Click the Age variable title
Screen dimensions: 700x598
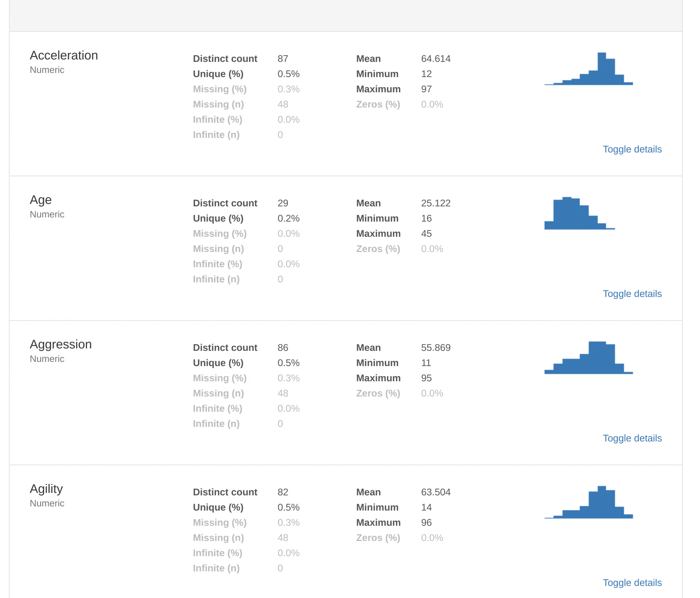pyautogui.click(x=41, y=200)
